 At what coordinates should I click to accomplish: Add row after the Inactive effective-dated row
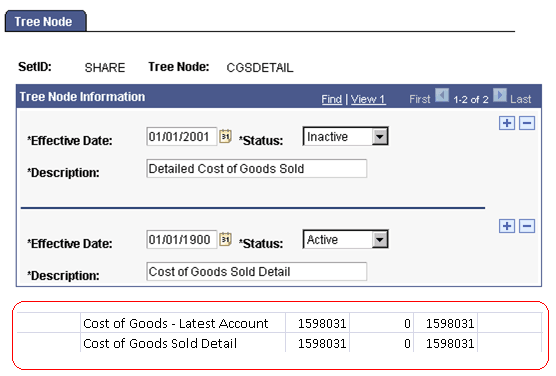coord(507,123)
